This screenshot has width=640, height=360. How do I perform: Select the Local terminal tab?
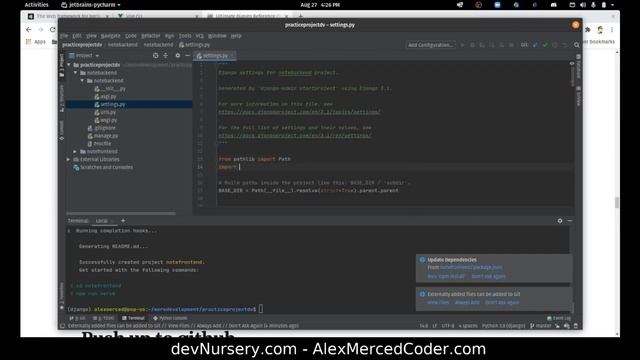(x=101, y=221)
